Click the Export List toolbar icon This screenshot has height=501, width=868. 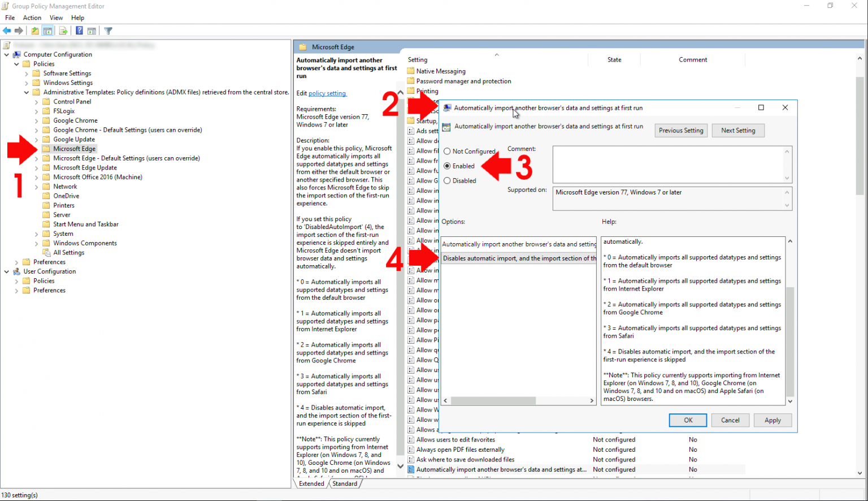63,31
